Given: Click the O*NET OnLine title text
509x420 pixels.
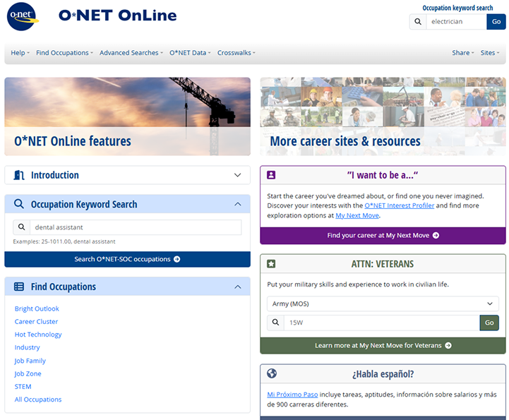Looking at the screenshot, I should (117, 16).
